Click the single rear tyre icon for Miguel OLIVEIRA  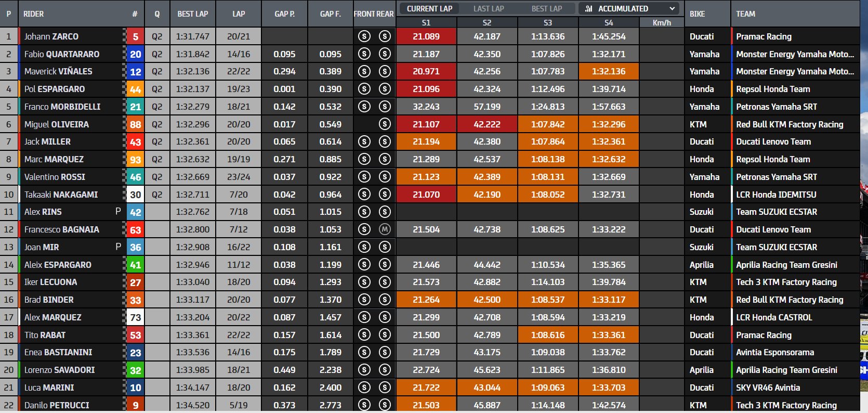click(385, 124)
